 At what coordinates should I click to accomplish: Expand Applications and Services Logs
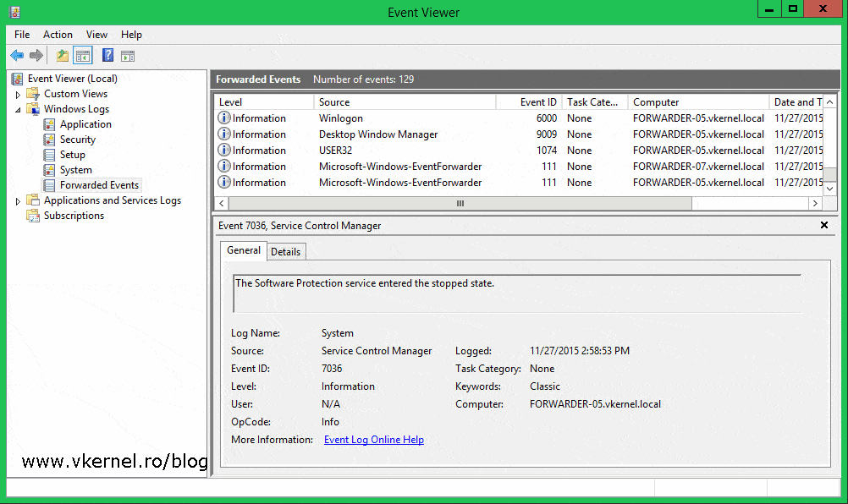click(x=16, y=200)
